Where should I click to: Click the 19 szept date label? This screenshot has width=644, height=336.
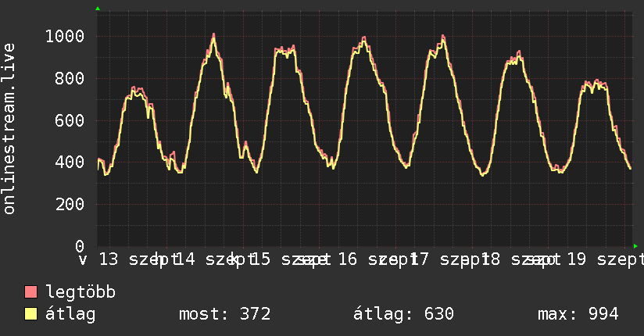tap(605, 259)
